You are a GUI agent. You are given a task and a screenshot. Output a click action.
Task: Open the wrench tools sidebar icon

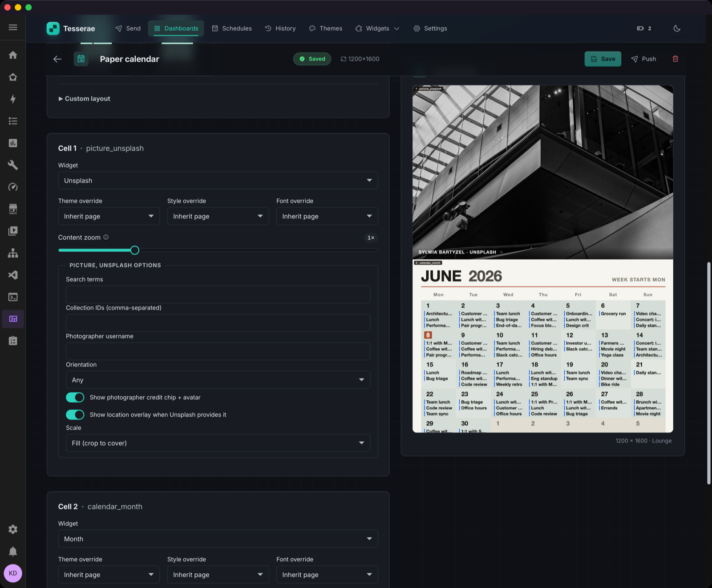pos(13,165)
